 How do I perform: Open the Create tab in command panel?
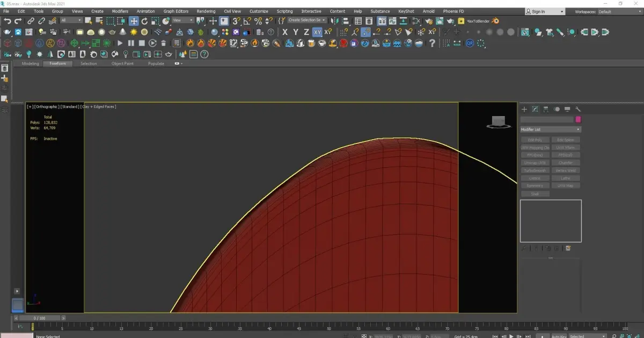click(524, 109)
